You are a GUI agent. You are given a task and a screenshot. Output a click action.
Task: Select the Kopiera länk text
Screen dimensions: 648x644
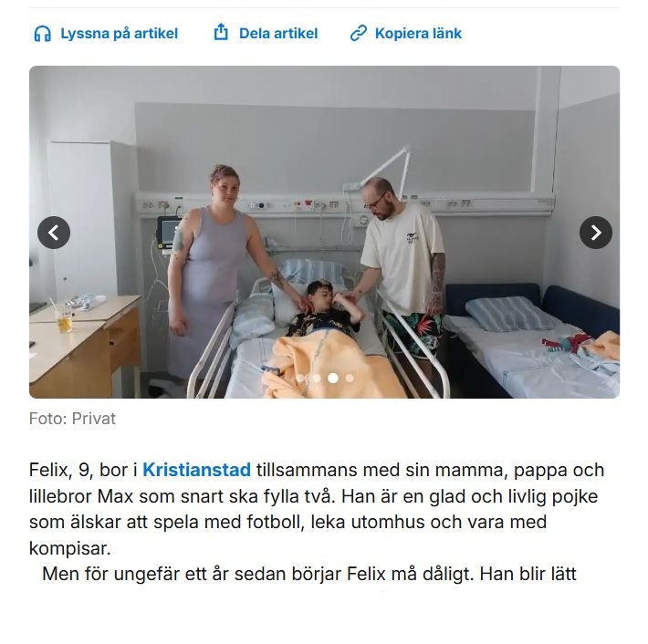pyautogui.click(x=418, y=34)
